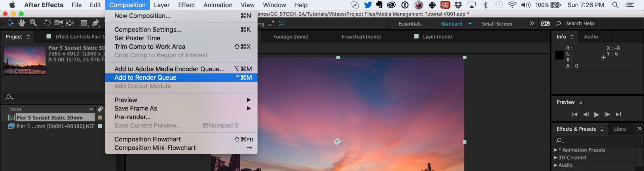Open Composition Flowchart

(x=181, y=139)
